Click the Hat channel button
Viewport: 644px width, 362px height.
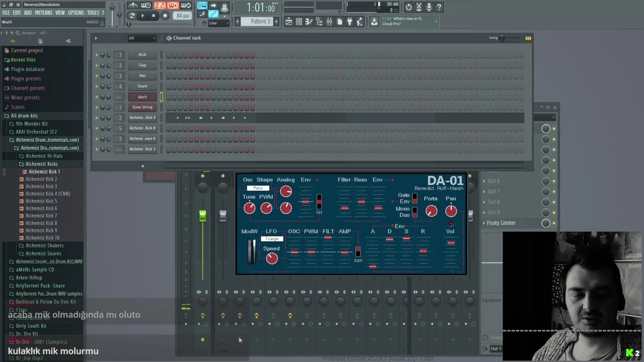tap(142, 76)
